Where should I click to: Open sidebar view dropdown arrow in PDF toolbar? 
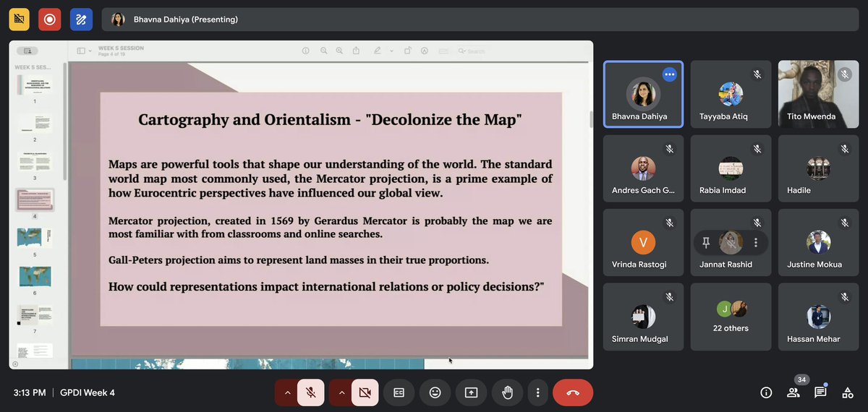[90, 51]
